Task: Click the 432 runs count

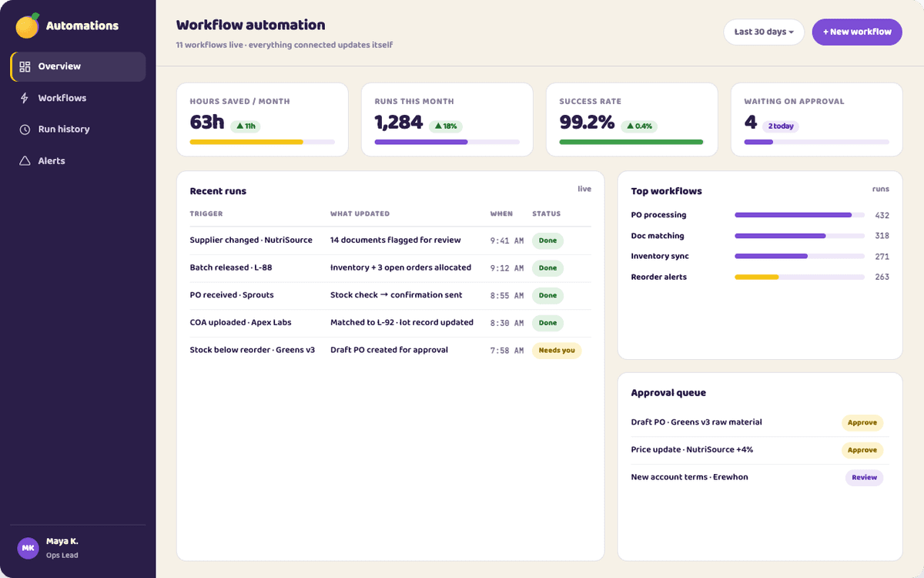Action: point(882,216)
